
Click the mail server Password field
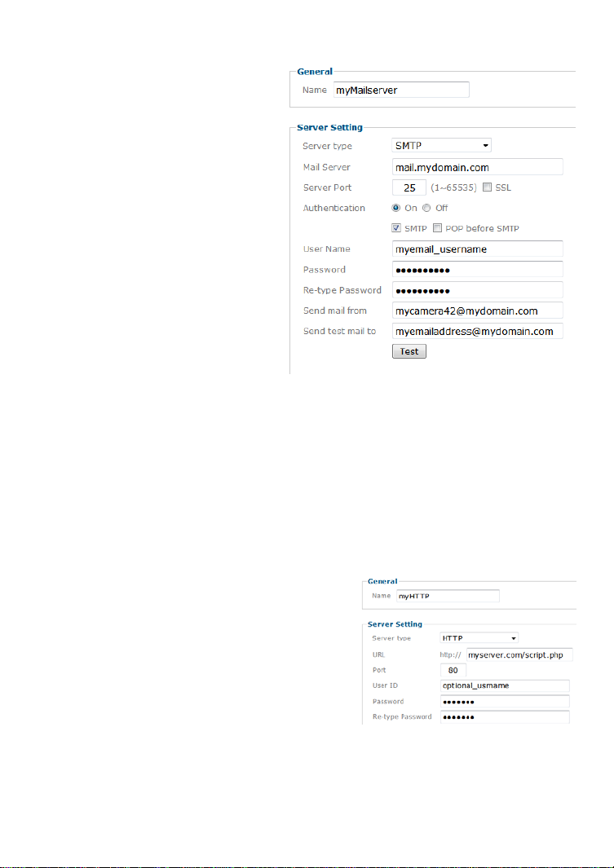tap(477, 270)
